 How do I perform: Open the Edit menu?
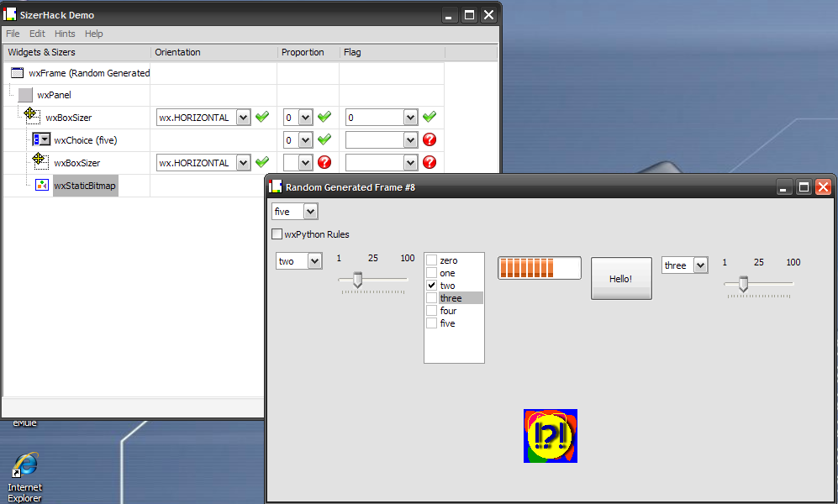point(37,34)
